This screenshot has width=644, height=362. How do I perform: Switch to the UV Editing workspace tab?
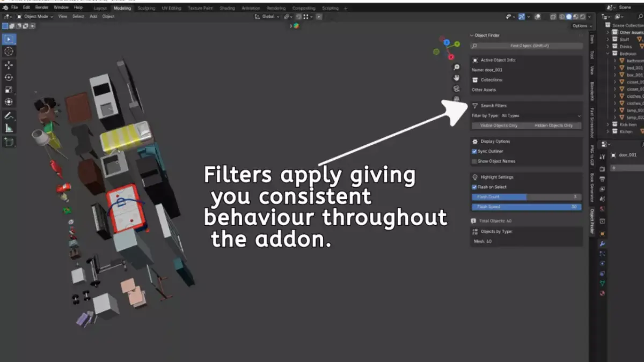(172, 8)
